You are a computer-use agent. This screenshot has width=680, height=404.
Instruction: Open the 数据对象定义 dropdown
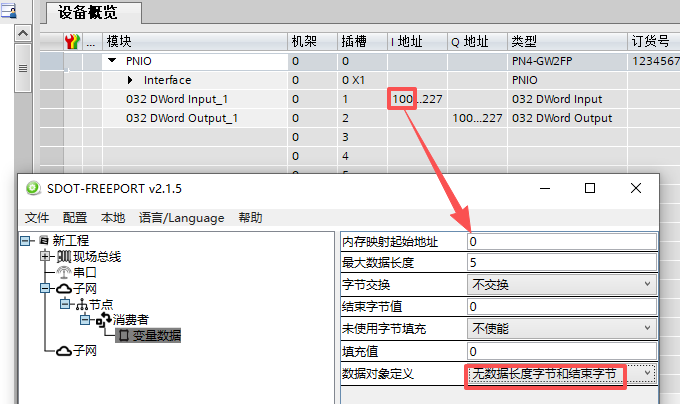(x=648, y=373)
